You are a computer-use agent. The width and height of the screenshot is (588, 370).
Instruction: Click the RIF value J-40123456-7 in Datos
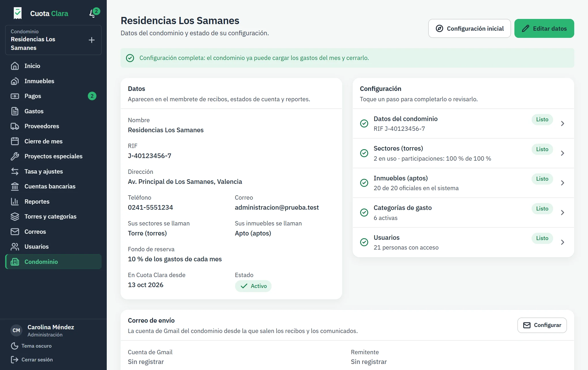(150, 156)
